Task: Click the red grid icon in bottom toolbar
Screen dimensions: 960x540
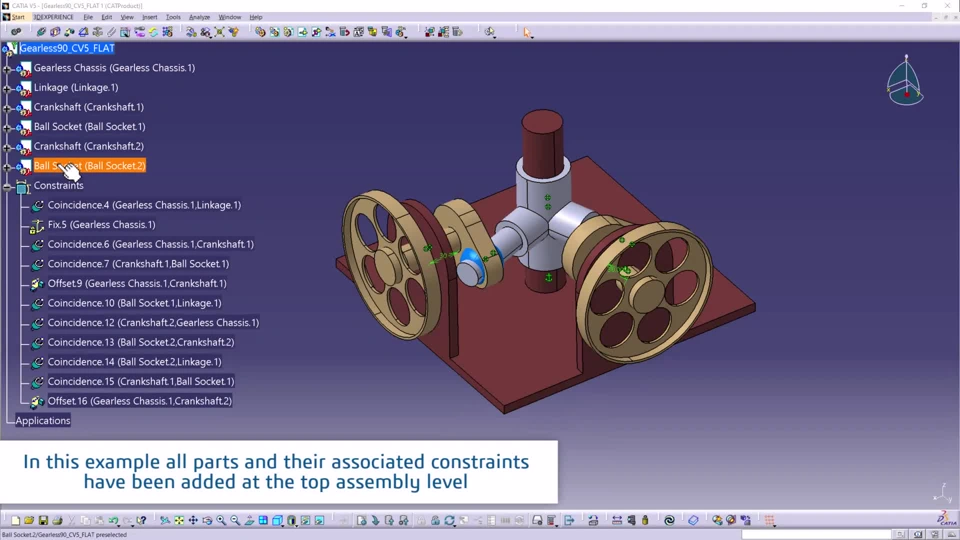Action: point(770,520)
